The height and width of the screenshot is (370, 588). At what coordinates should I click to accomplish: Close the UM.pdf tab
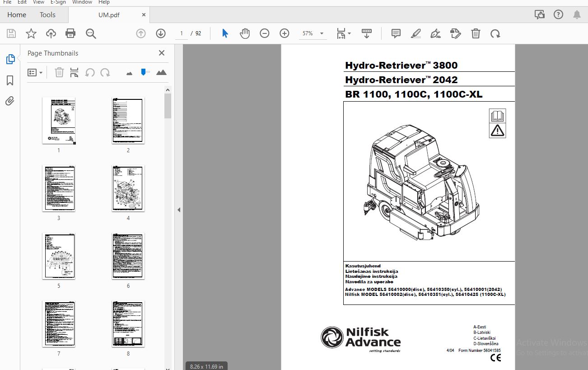144,15
